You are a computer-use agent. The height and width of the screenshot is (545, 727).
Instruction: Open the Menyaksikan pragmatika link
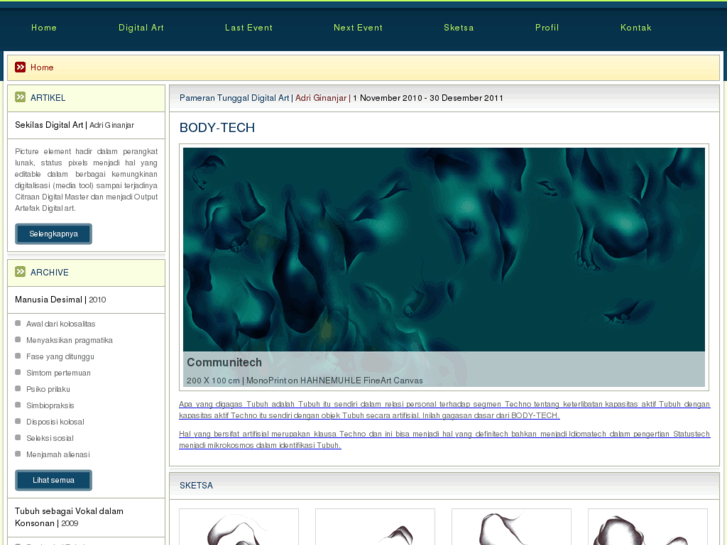(x=69, y=340)
